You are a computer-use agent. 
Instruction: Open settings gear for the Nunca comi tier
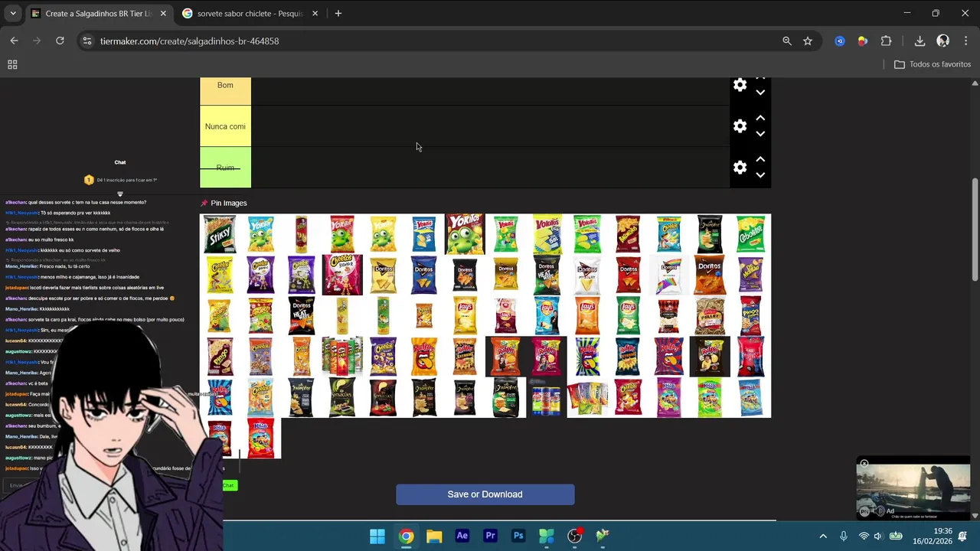(740, 126)
